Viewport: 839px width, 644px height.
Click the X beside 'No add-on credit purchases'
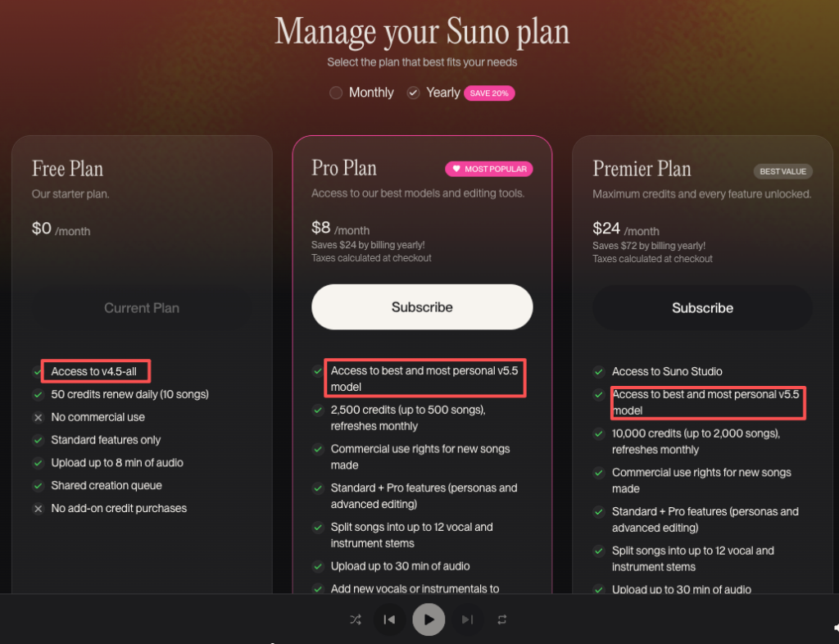tap(38, 508)
